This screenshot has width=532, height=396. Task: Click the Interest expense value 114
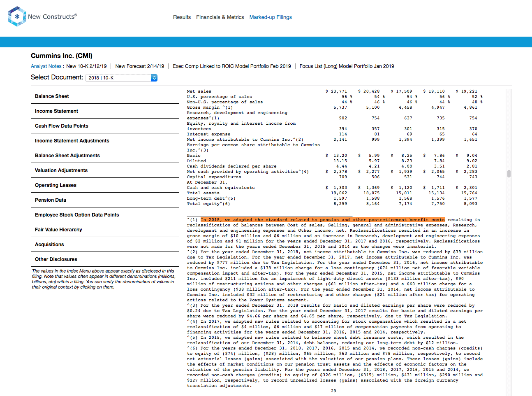343,134
